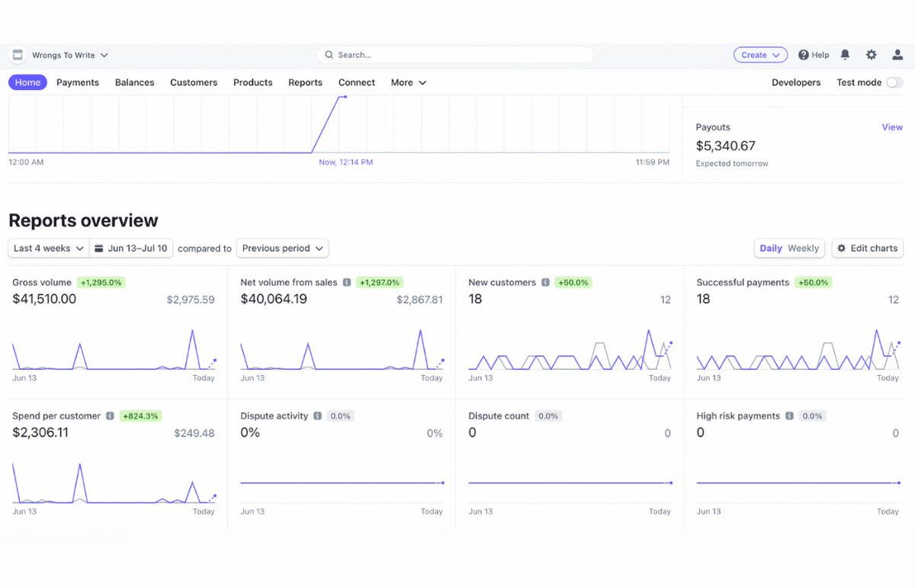
Task: Click the info icon beside Spend per customer
Action: (110, 416)
